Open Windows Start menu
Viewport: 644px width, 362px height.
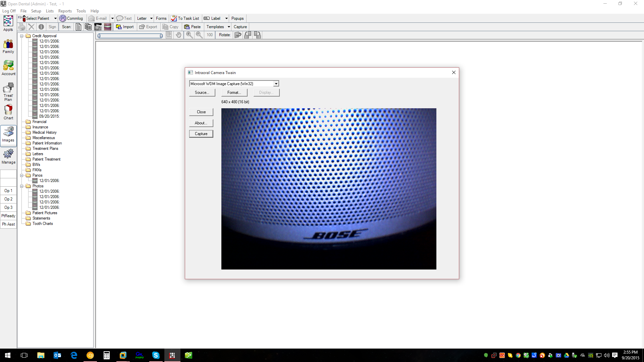click(x=8, y=355)
